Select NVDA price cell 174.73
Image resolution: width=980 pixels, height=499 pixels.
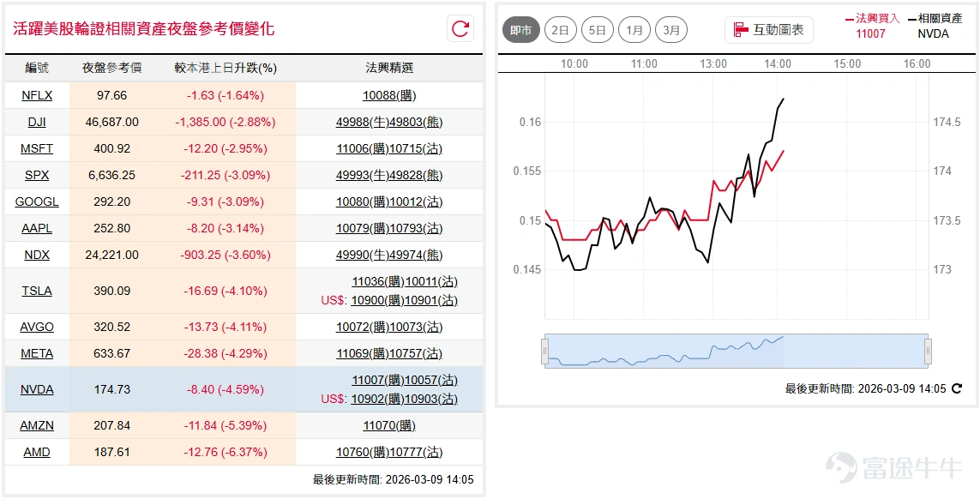tap(111, 389)
